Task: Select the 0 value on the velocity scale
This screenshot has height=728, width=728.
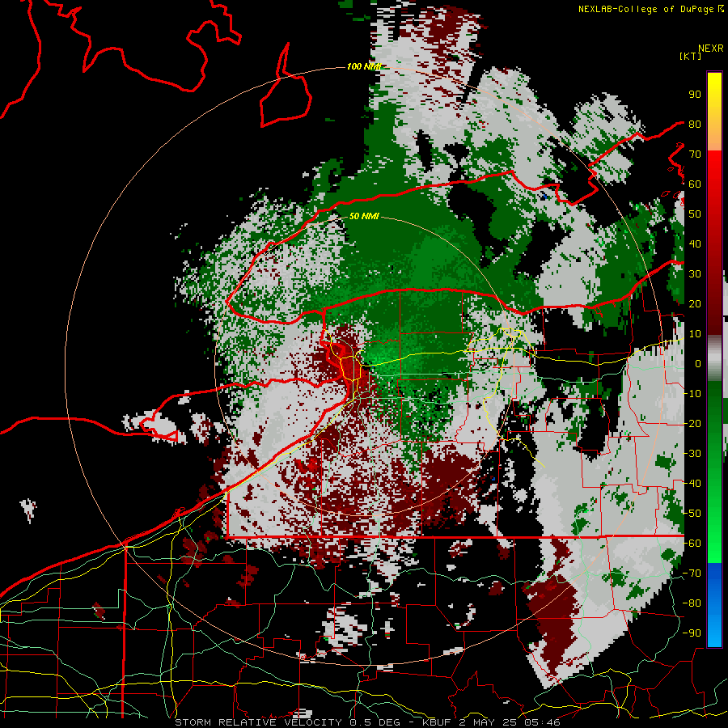Action: click(698, 363)
